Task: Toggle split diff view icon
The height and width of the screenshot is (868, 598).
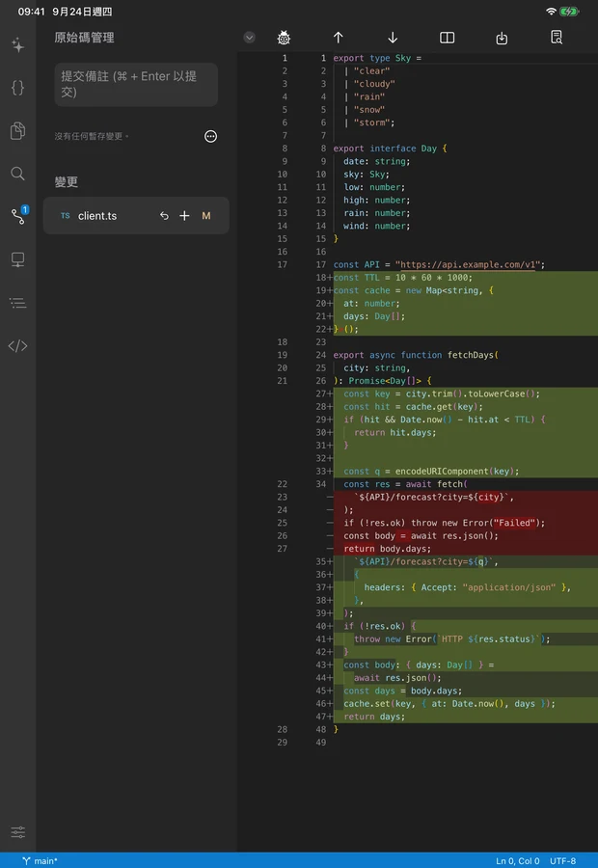Action: (x=447, y=38)
